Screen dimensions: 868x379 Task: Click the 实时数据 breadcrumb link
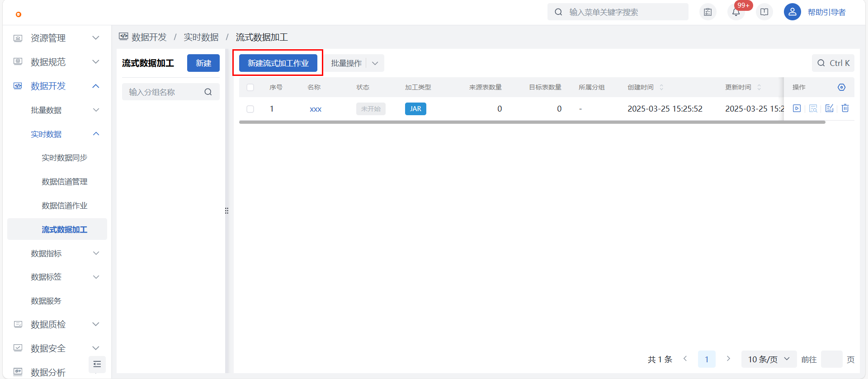point(201,37)
